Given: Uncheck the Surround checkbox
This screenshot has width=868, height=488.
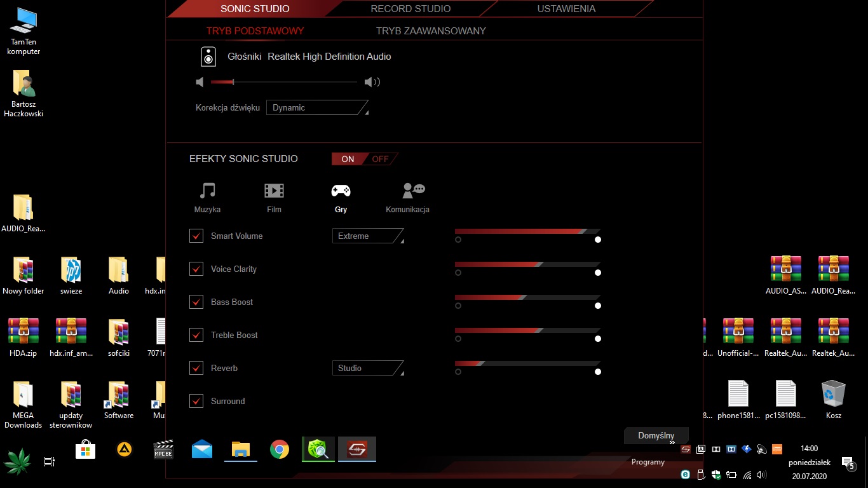Looking at the screenshot, I should point(196,401).
